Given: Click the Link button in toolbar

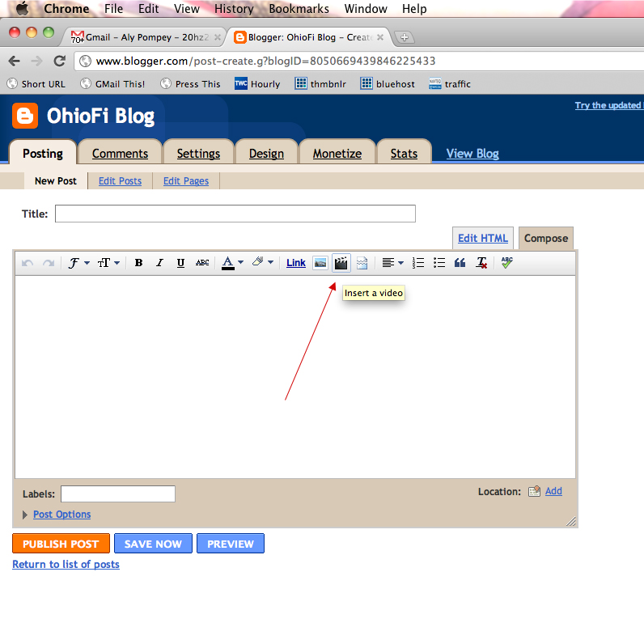Looking at the screenshot, I should coord(296,263).
